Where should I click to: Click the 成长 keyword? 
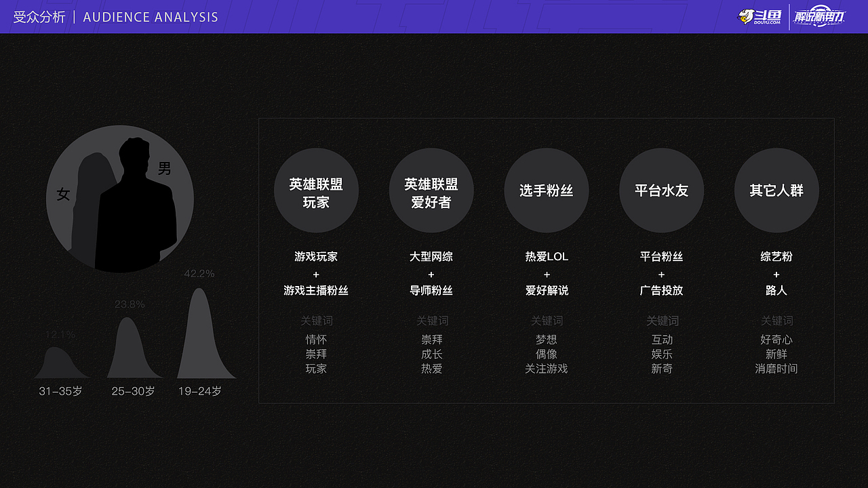[x=431, y=354]
